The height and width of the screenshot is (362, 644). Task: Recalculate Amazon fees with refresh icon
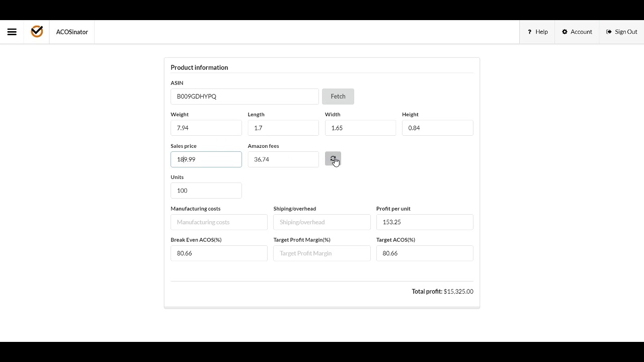click(333, 159)
